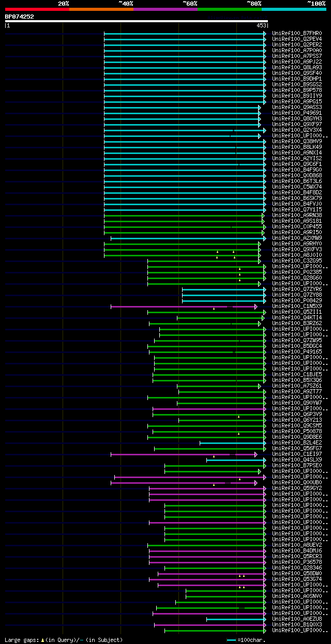Click the UniRef100_Q2PER2 label
The width and height of the screenshot is (331, 644).
297,44
